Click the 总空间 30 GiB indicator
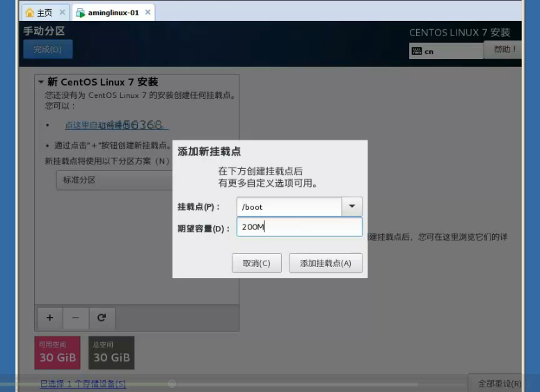Screen dimensions: 540x392 (x=111, y=353)
